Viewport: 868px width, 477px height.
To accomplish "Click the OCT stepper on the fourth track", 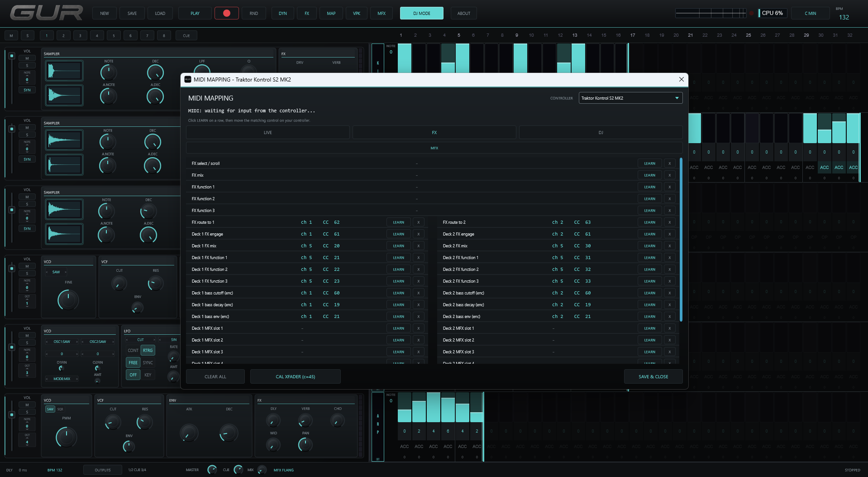I will pyautogui.click(x=27, y=301).
